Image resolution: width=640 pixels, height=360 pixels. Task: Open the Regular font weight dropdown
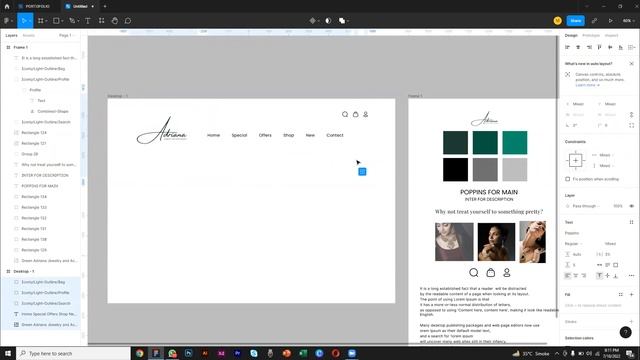coord(573,244)
